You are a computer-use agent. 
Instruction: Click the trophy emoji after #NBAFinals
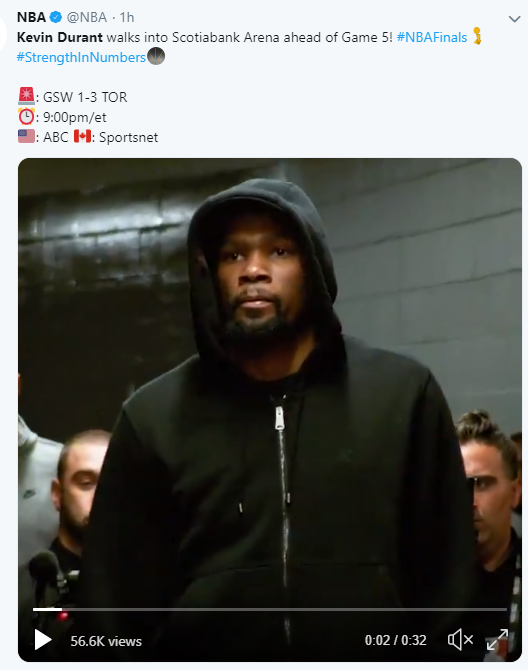tap(477, 36)
